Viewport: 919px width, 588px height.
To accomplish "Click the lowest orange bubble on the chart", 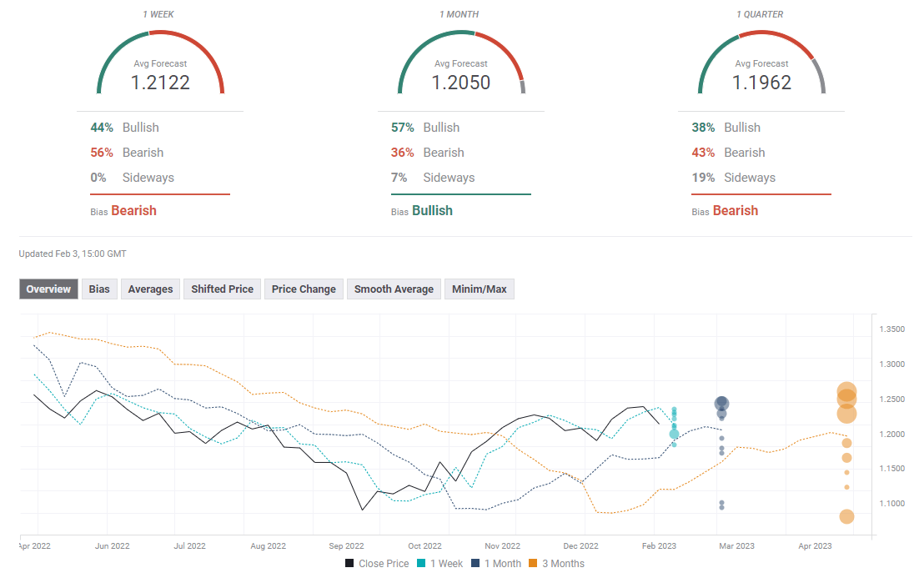I will click(846, 516).
